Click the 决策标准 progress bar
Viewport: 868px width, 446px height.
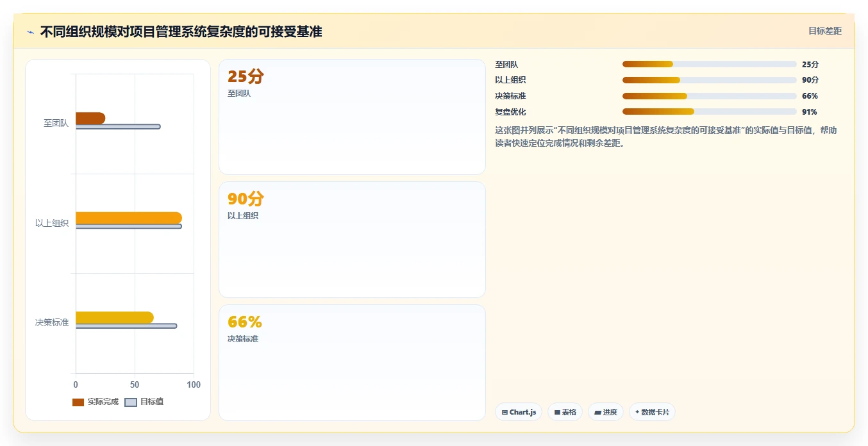click(x=709, y=96)
